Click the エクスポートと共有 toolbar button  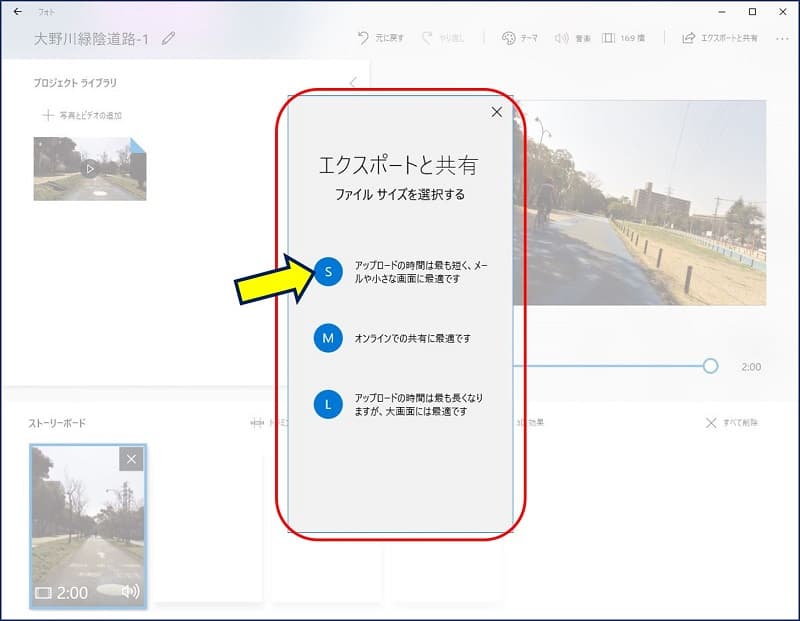pyautogui.click(x=719, y=38)
